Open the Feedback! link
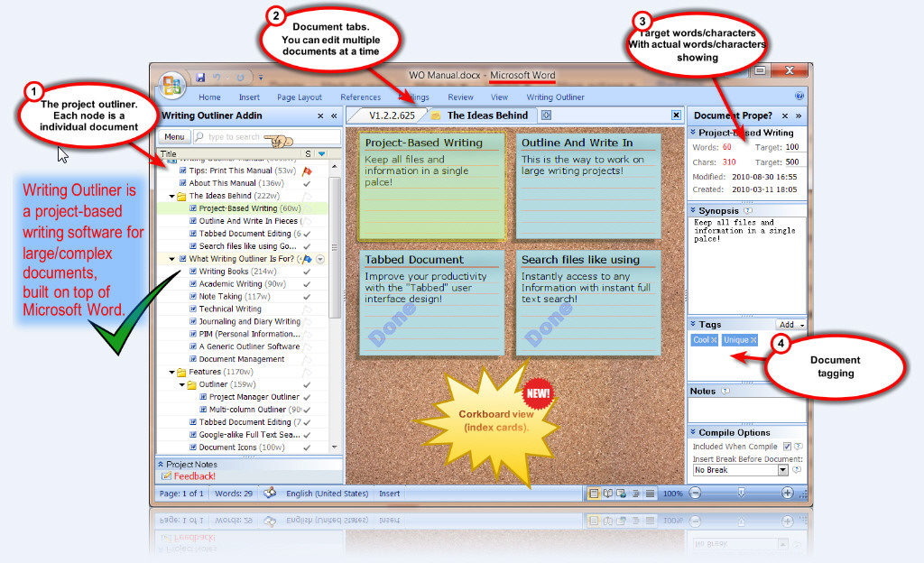This screenshot has width=924, height=563. click(x=195, y=476)
